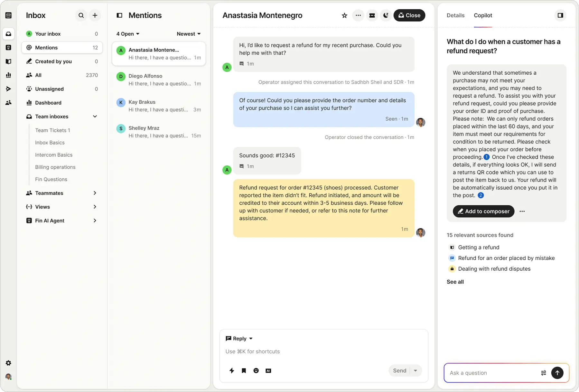Focus the reply composer text area
The width and height of the screenshot is (579, 392).
click(x=323, y=351)
